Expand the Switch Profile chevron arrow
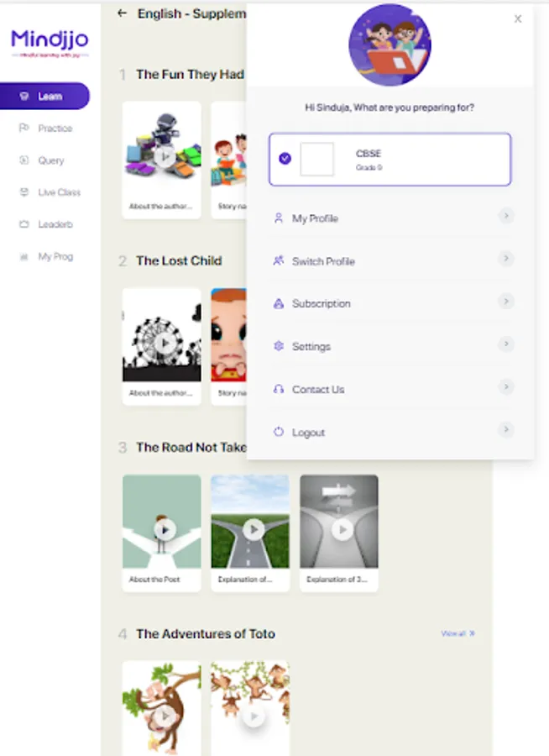Screen dimensions: 549x756 pyautogui.click(x=505, y=259)
